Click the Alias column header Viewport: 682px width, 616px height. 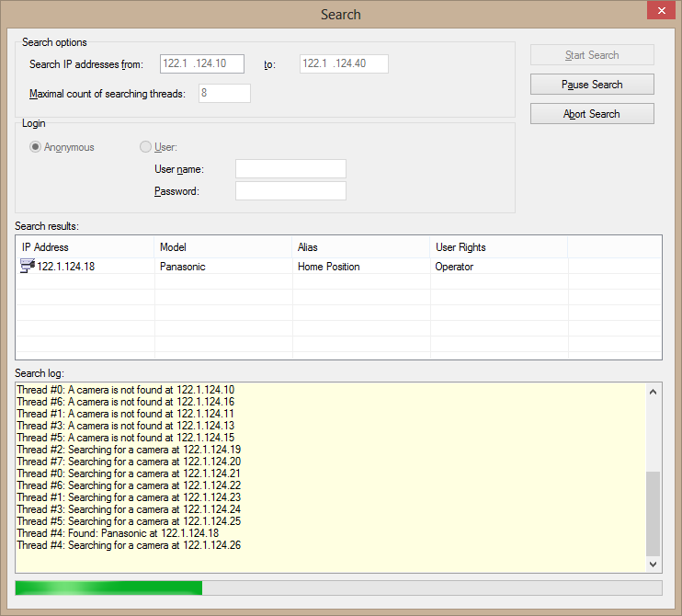point(360,247)
